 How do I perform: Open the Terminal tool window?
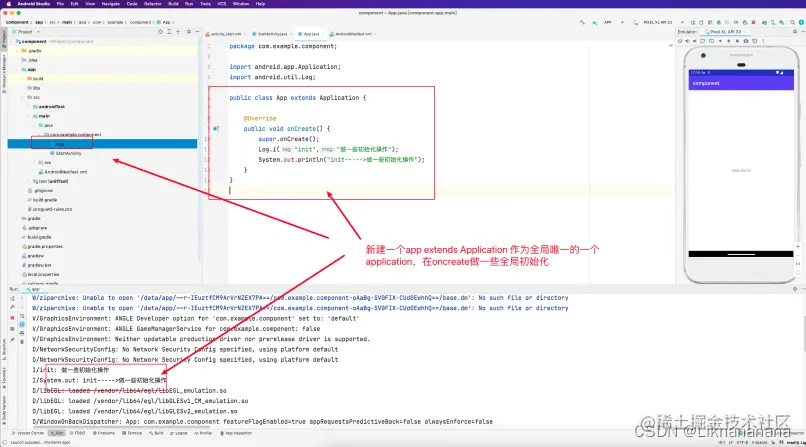(132, 433)
